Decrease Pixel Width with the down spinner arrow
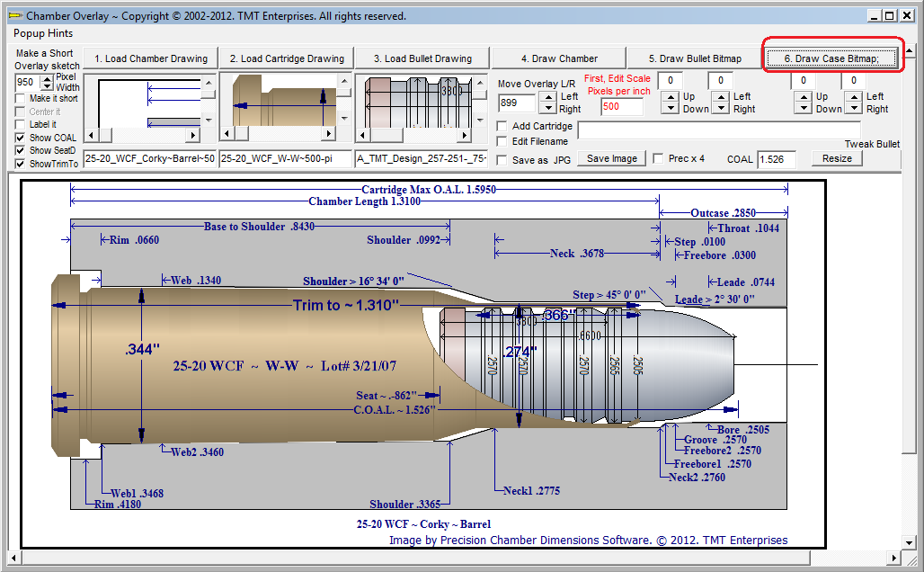 pos(47,86)
